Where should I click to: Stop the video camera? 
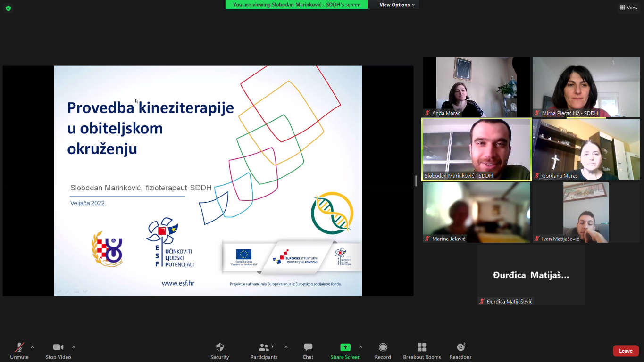pos(58,350)
